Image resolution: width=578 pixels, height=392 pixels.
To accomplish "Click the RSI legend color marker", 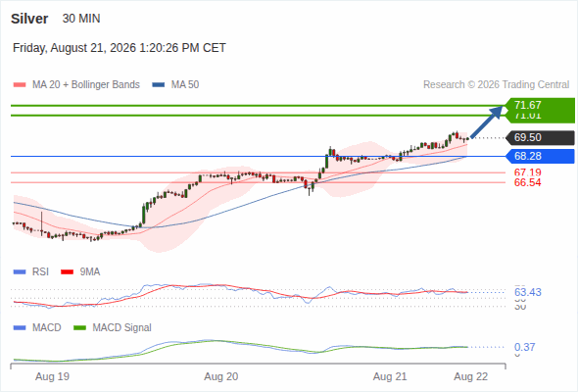I will pos(20,272).
